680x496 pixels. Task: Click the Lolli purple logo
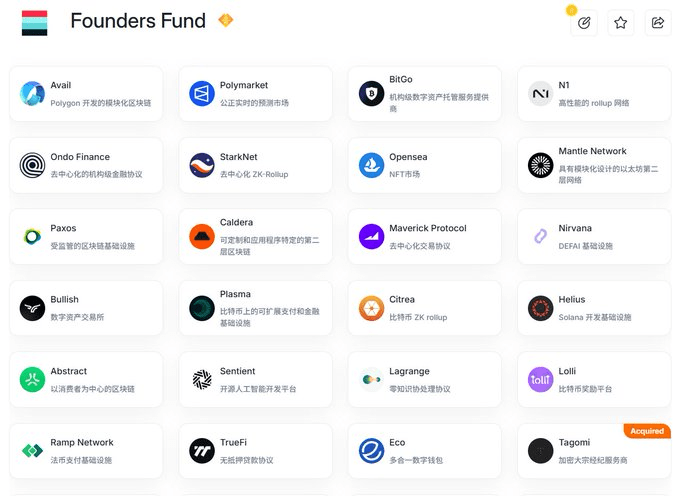point(540,379)
